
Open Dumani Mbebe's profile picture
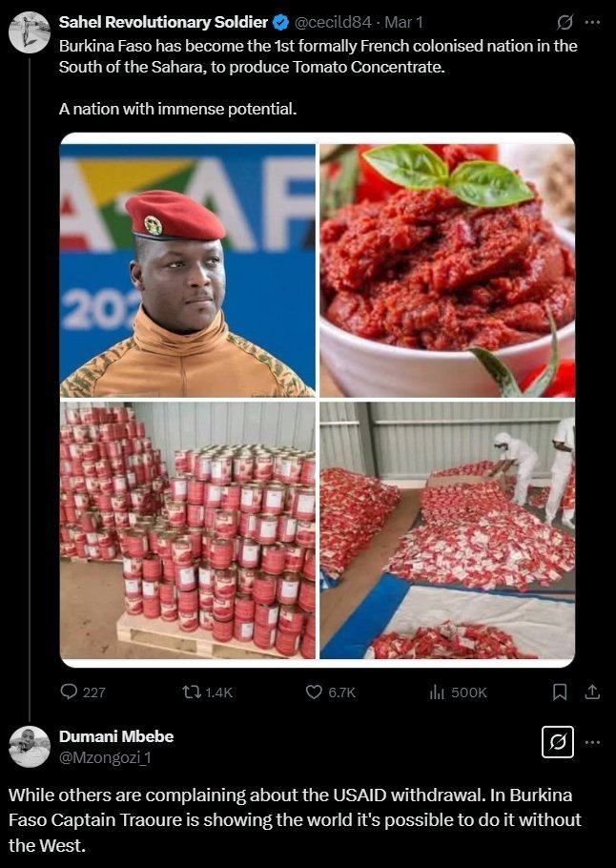point(30,747)
